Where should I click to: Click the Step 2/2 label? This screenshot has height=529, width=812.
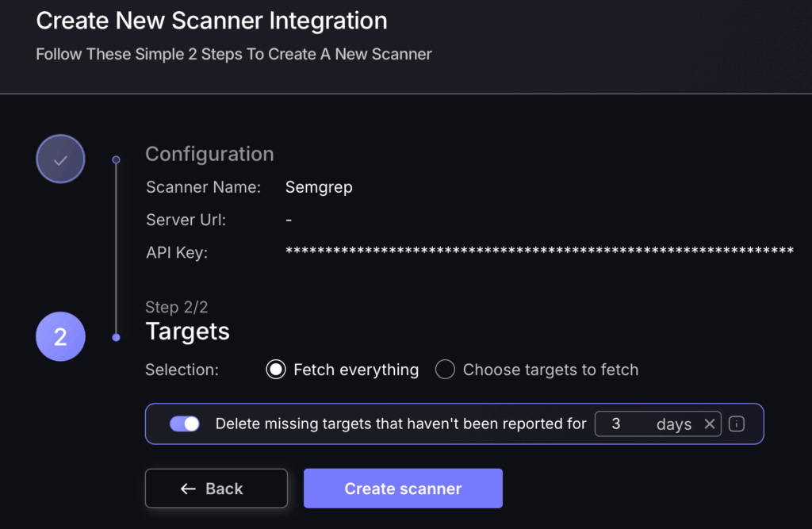(x=177, y=307)
